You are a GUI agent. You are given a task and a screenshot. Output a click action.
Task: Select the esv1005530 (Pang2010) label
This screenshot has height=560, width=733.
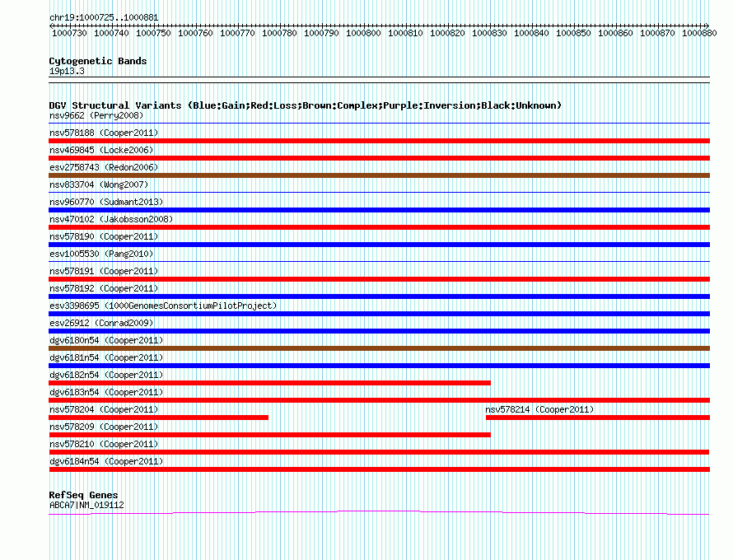tap(101, 254)
